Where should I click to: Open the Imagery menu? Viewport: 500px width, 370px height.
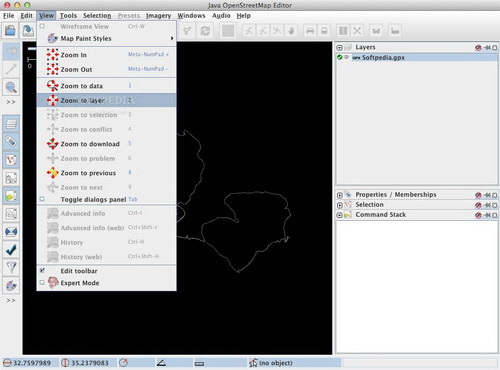158,16
